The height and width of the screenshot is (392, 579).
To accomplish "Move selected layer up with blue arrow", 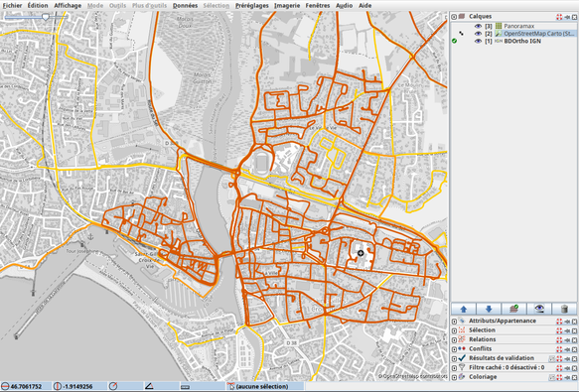I will coord(464,309).
